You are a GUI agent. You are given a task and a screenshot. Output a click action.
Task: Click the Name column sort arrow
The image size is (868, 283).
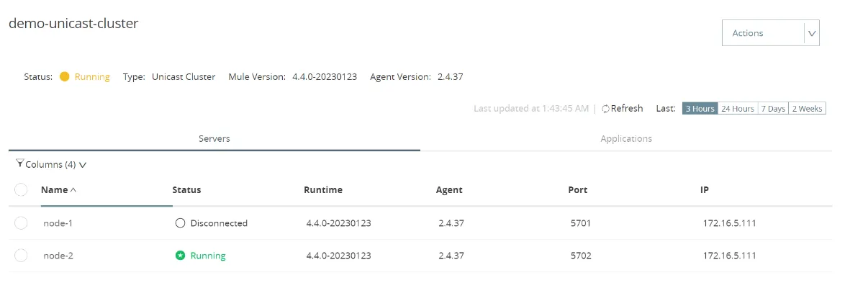coord(73,190)
